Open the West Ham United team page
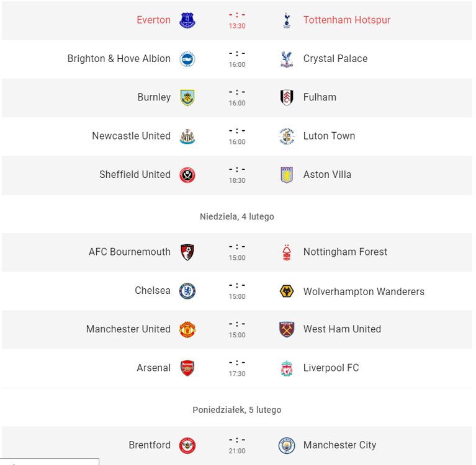 pos(342,329)
